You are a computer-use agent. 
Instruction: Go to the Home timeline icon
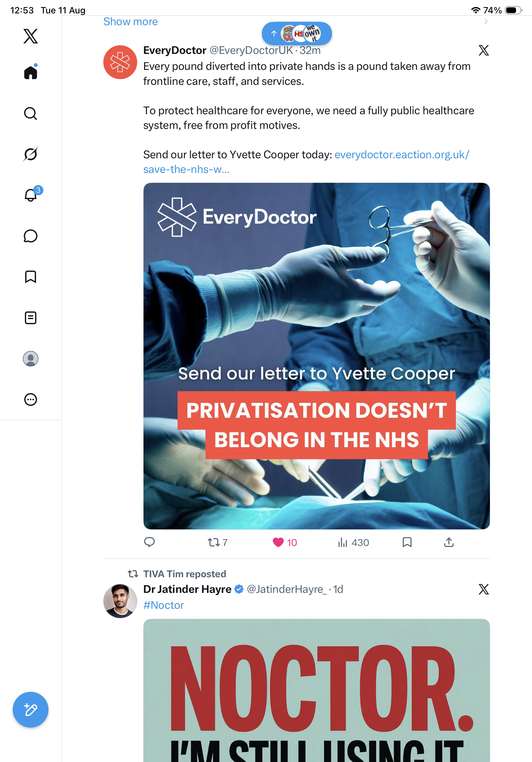(31, 72)
